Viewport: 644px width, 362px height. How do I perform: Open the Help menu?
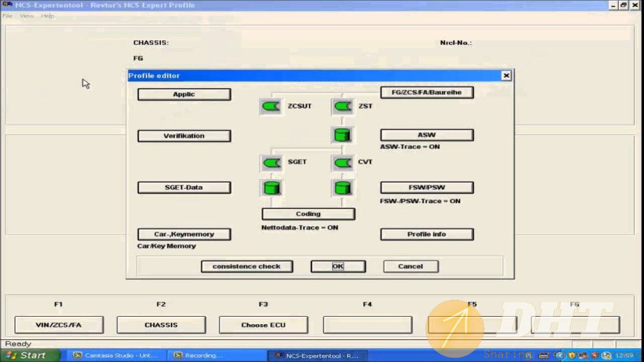[x=48, y=16]
